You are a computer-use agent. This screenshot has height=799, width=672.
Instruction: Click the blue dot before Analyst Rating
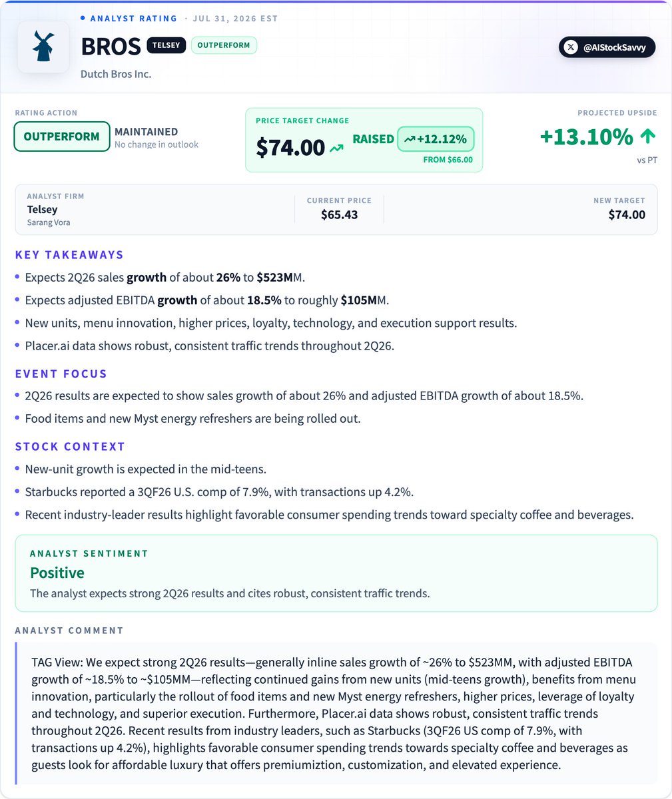click(83, 18)
